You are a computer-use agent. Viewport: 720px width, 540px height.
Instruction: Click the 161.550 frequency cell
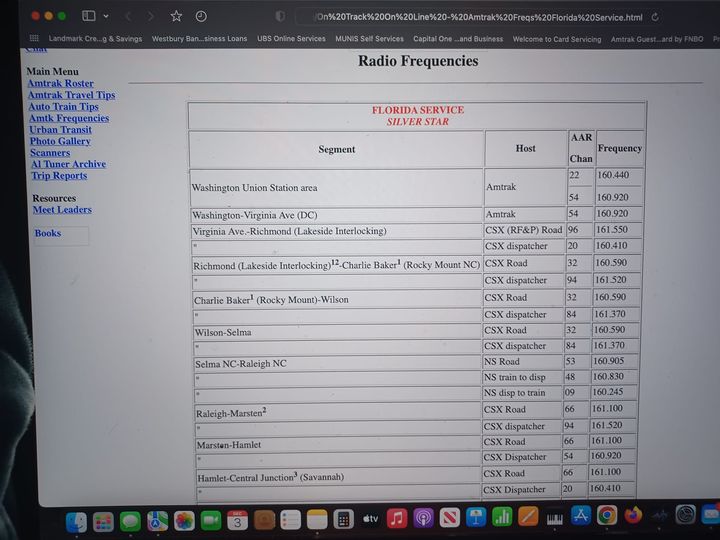(x=617, y=230)
